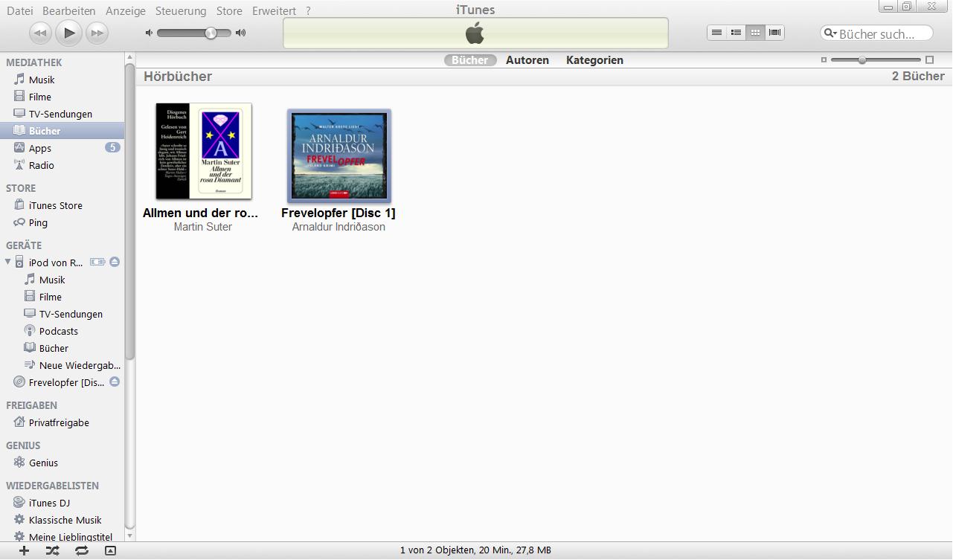
Task: Select the Frevelopfer [Disc 1] cover
Action: (x=339, y=155)
